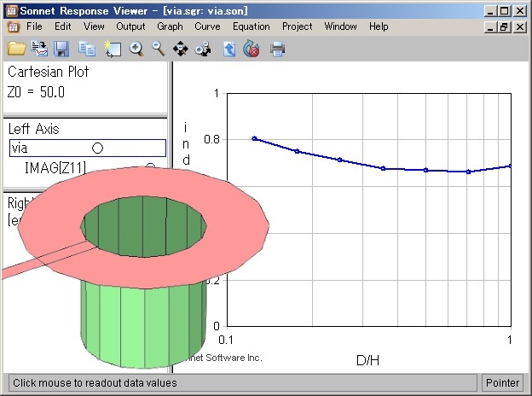
Task: Close the inner via.sgr document window
Action: [x=520, y=26]
